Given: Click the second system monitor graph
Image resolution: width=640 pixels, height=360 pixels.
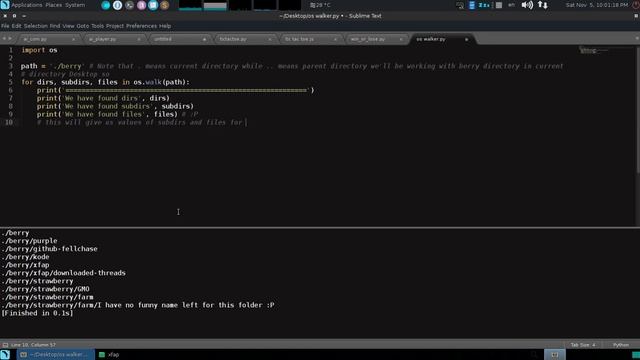Looking at the screenshot, I should [215, 5].
